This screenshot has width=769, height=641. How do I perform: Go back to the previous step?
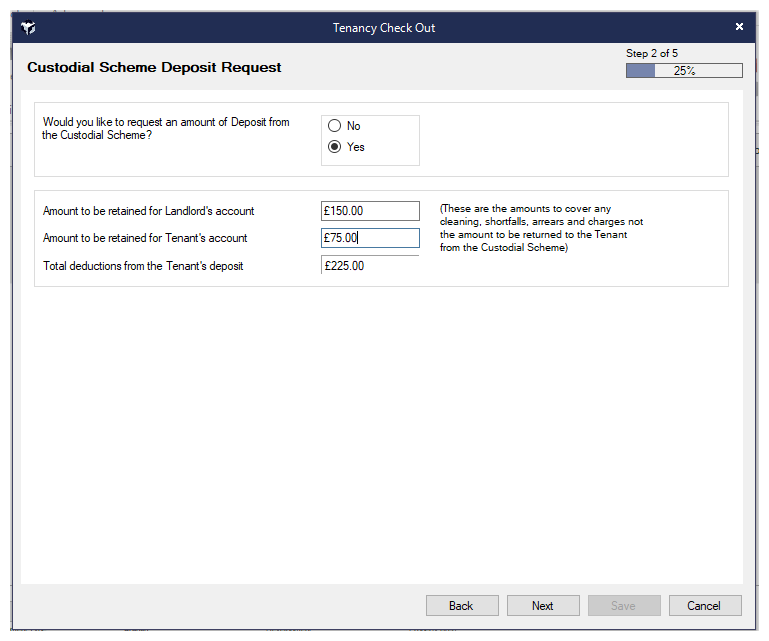[x=461, y=605]
